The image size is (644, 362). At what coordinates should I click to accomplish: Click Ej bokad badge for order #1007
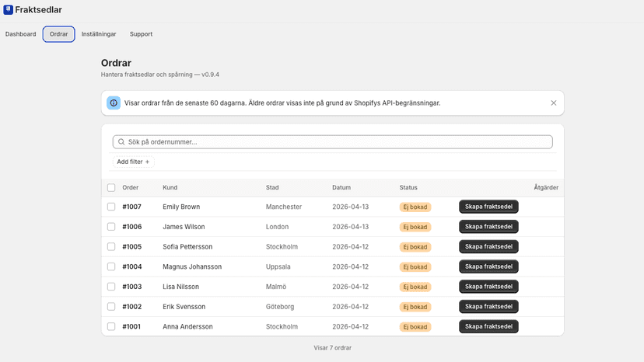(415, 207)
